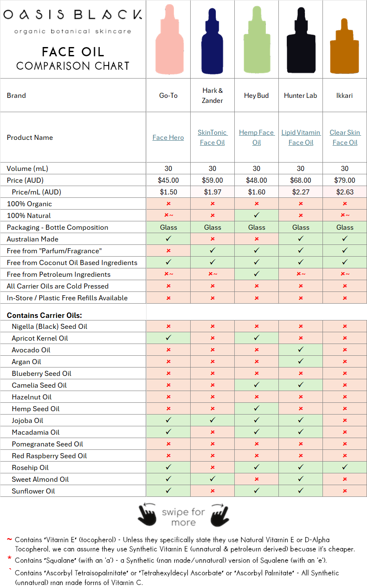Click the black Hunter Lab bottle image
The image size is (367, 588).
[x=301, y=40]
